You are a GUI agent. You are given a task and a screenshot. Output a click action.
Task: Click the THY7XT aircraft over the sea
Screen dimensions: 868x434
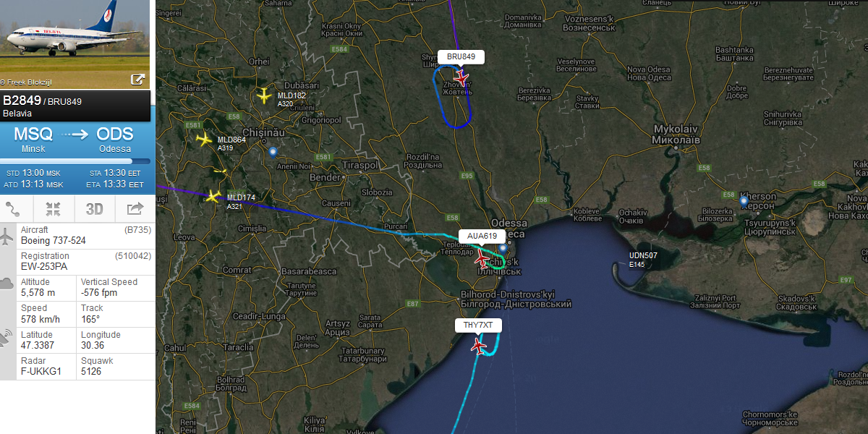478,346
